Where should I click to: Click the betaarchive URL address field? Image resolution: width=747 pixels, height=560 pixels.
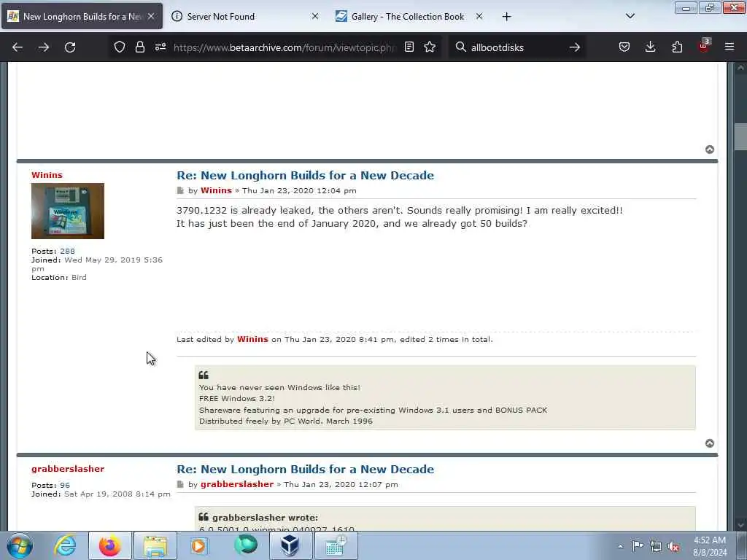284,47
